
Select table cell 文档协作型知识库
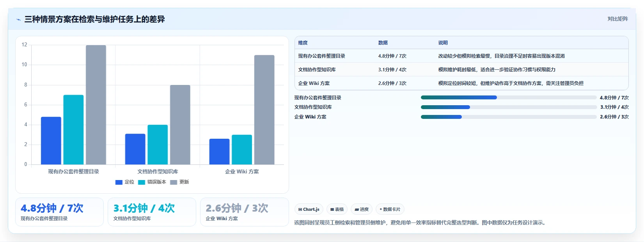point(317,70)
